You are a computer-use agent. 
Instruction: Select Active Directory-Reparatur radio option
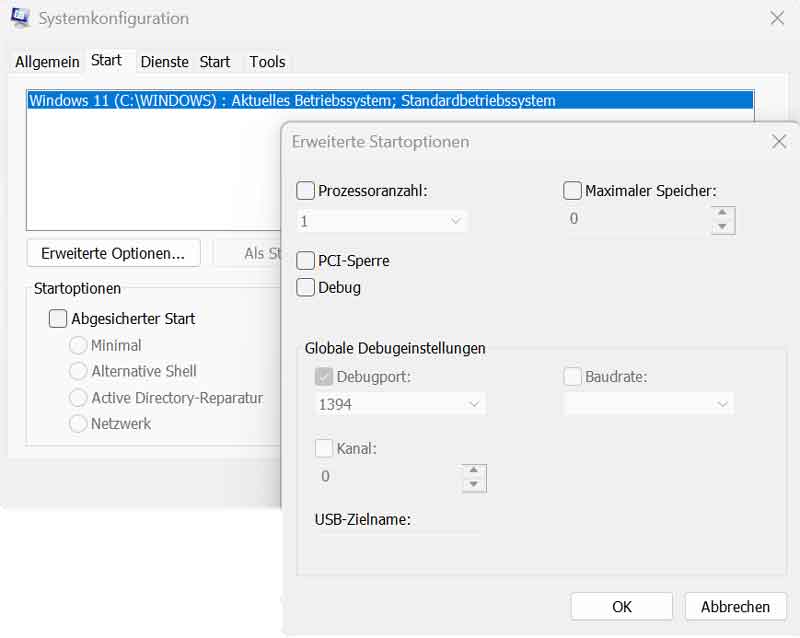(78, 398)
